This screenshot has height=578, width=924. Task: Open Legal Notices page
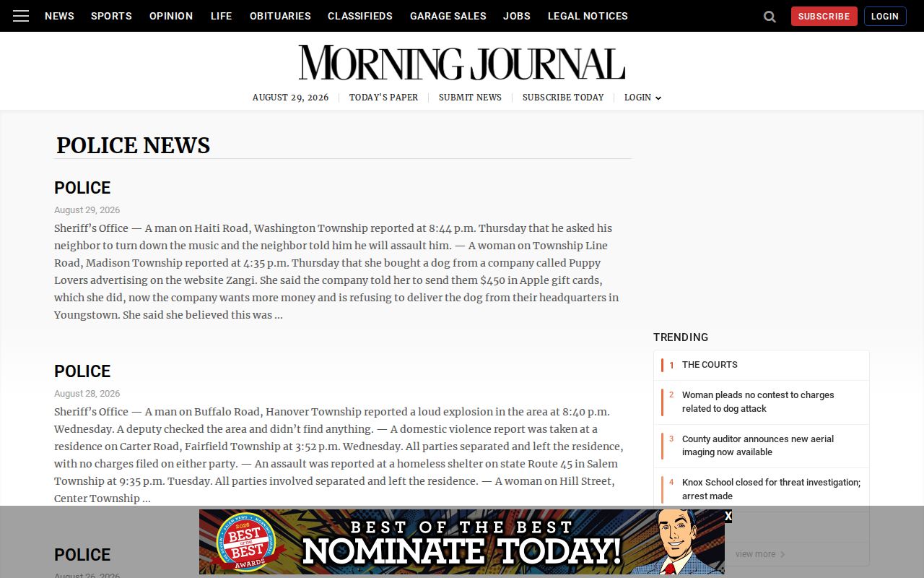pyautogui.click(x=588, y=16)
